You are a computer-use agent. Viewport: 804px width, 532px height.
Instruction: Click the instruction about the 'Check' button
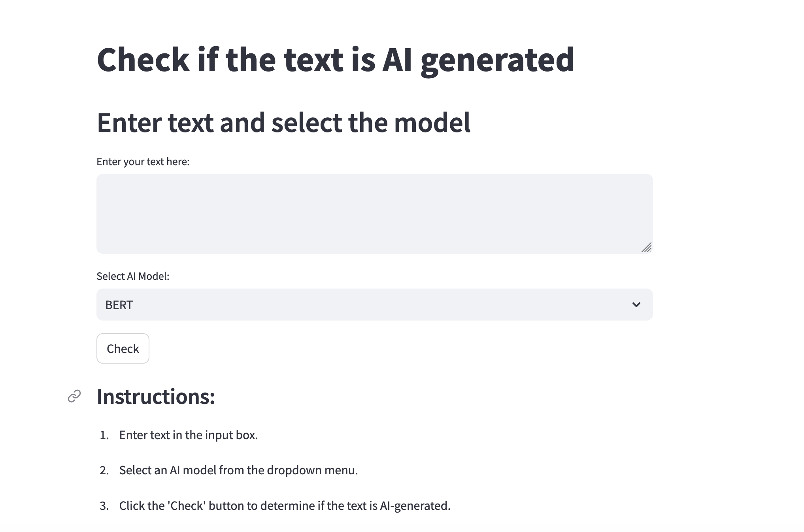click(285, 506)
